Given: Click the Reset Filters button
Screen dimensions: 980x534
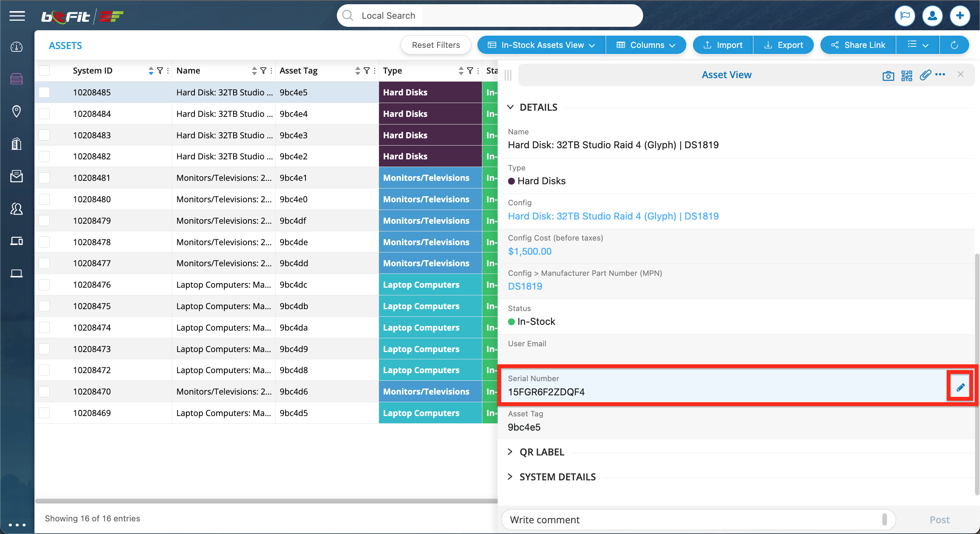Looking at the screenshot, I should click(436, 45).
